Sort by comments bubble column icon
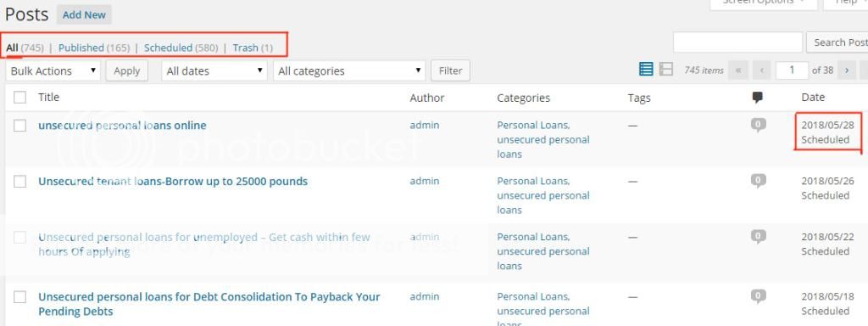The width and height of the screenshot is (868, 326). 758,98
